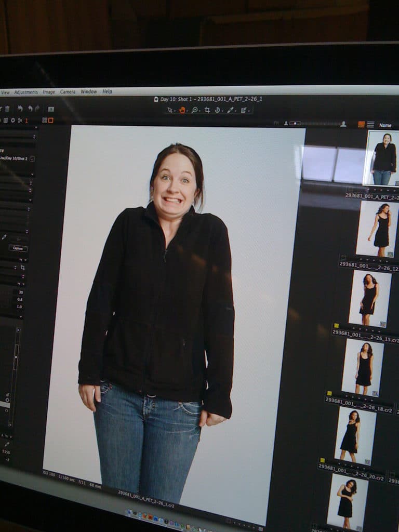This screenshot has width=399, height=532.
Task: Select orange single-image viewer mode
Action: [x=51, y=120]
